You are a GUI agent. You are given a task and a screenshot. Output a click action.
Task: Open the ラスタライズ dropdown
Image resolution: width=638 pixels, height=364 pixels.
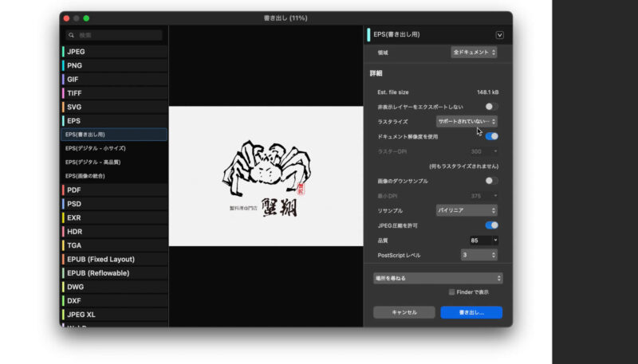click(467, 121)
